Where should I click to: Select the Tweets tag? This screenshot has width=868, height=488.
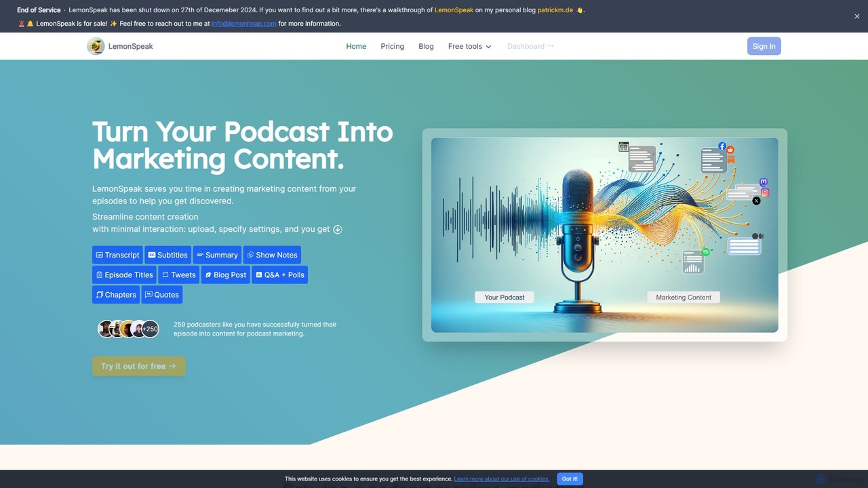(x=179, y=274)
